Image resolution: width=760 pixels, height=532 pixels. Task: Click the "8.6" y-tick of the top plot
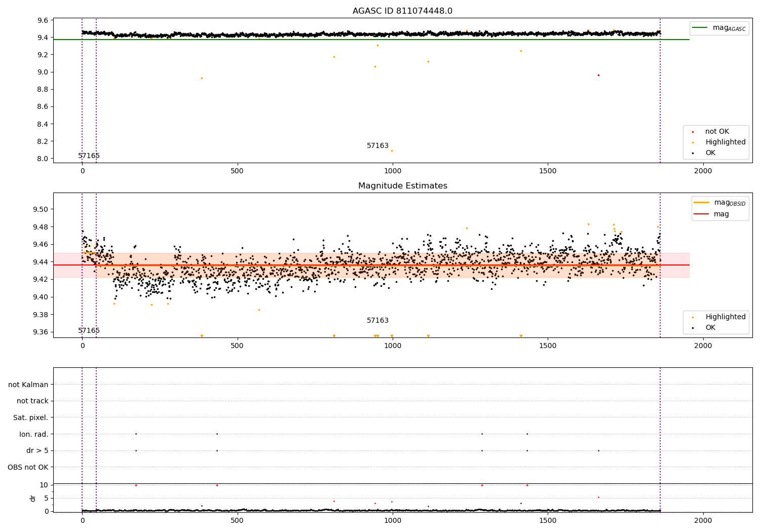[x=43, y=106]
